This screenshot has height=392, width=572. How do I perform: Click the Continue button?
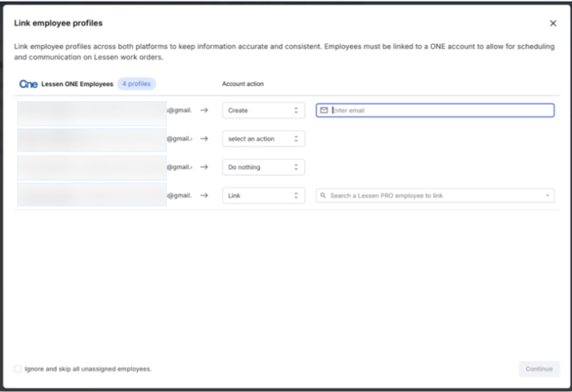tap(539, 369)
